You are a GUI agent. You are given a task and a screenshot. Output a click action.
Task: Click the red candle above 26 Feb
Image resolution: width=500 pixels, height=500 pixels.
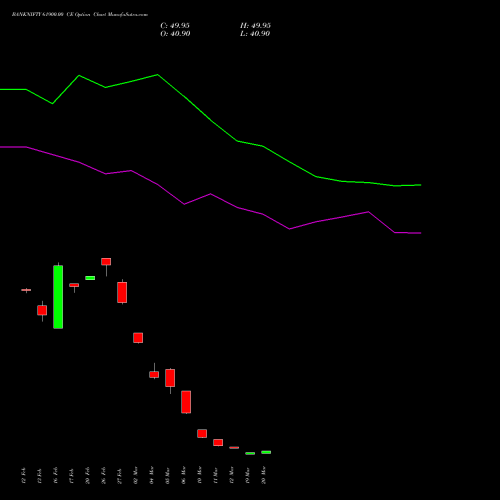pyautogui.click(x=106, y=262)
